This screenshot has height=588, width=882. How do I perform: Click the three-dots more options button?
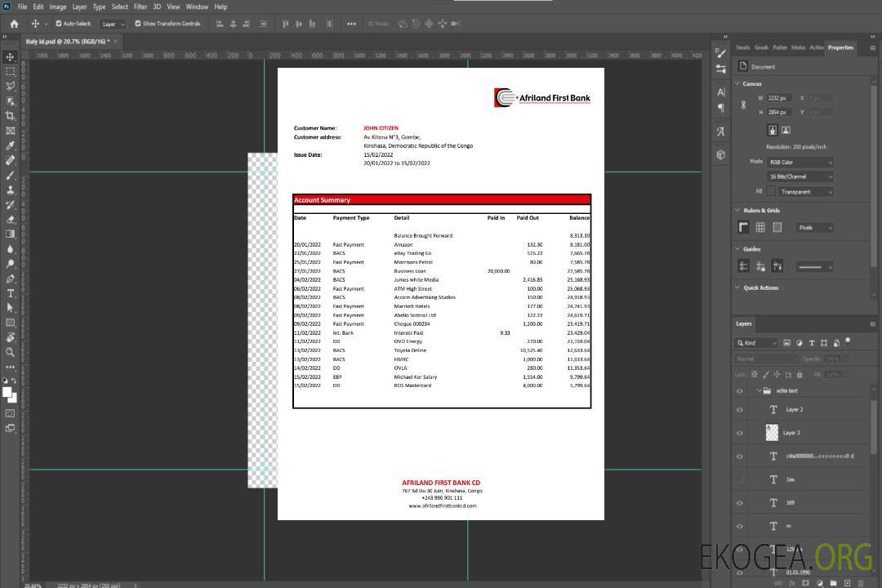click(351, 24)
